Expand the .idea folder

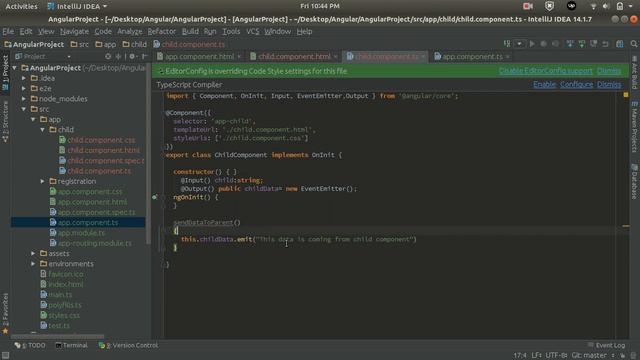pos(24,78)
